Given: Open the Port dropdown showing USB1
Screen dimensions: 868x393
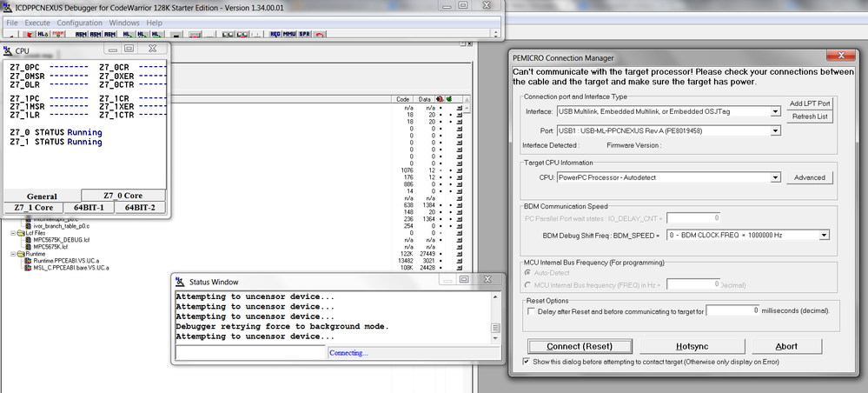Looking at the screenshot, I should click(x=776, y=130).
